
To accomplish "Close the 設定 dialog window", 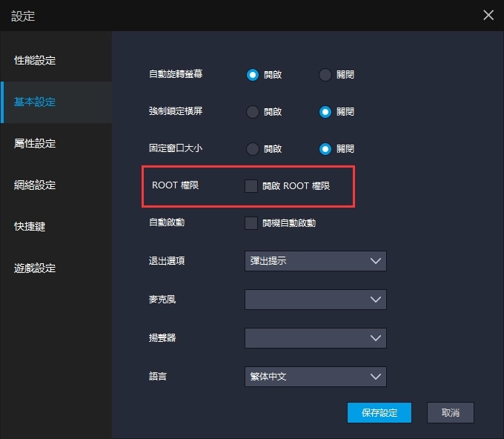I will coord(488,16).
